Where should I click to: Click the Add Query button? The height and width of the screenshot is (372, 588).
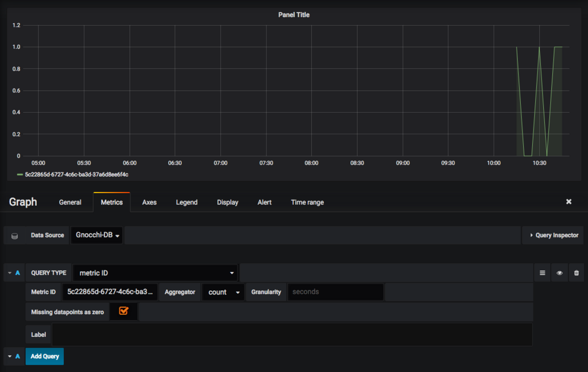coord(45,356)
